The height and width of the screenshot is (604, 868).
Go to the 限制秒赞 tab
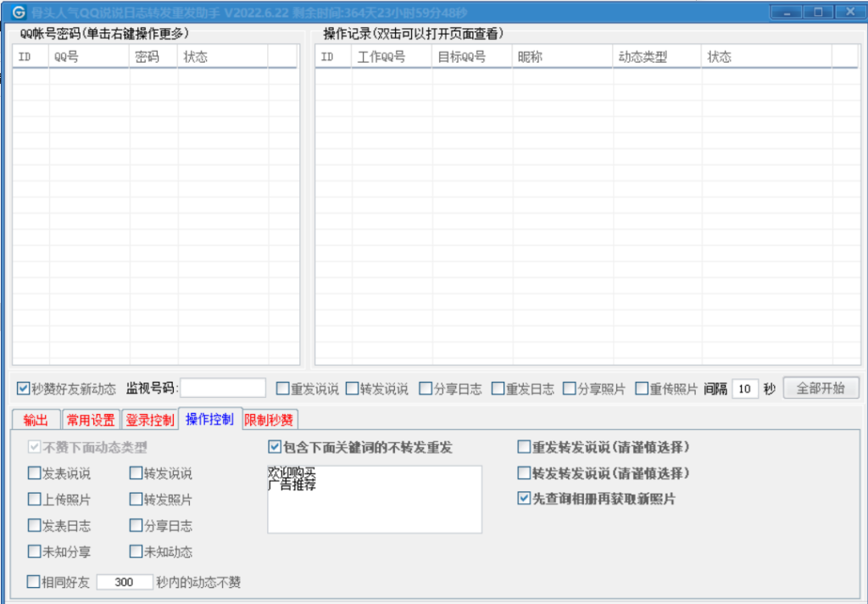269,420
